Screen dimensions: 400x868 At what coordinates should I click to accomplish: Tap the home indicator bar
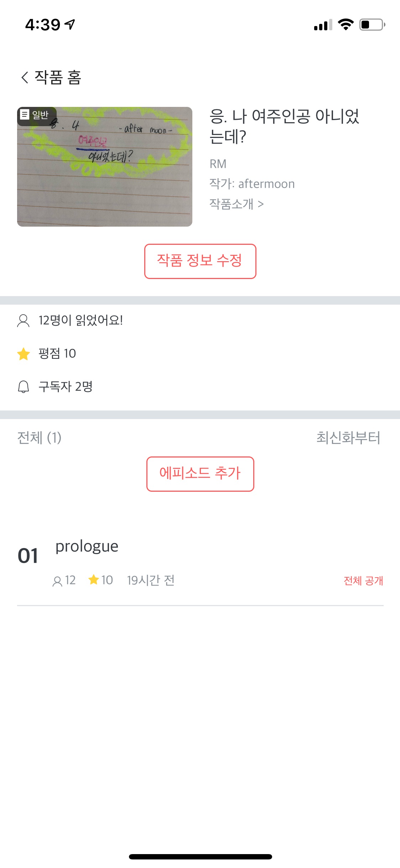point(200,857)
